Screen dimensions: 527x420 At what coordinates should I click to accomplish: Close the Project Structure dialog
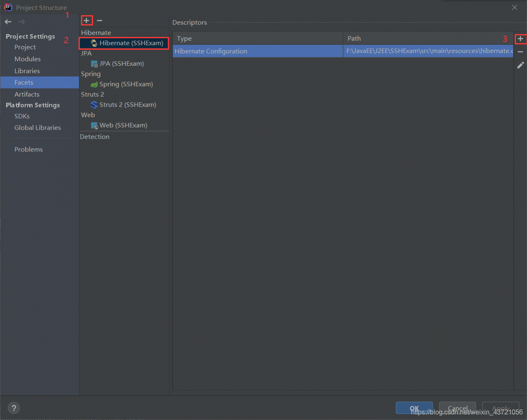(x=515, y=7)
